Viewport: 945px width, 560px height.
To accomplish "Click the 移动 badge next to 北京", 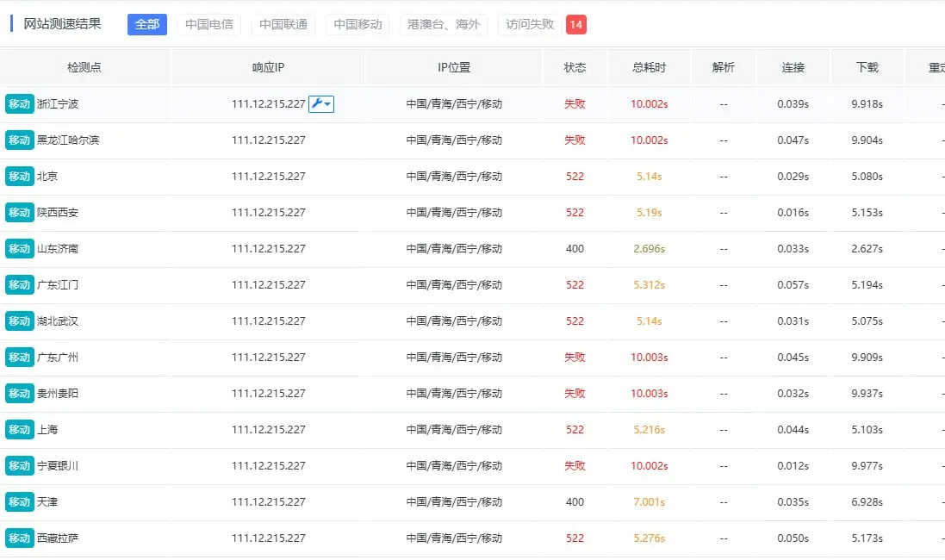I will tap(19, 177).
